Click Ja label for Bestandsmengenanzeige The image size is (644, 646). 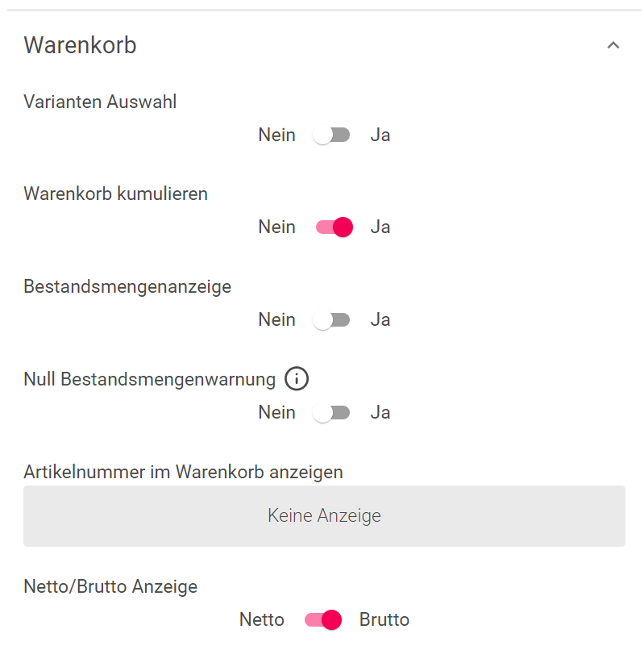coord(380,320)
